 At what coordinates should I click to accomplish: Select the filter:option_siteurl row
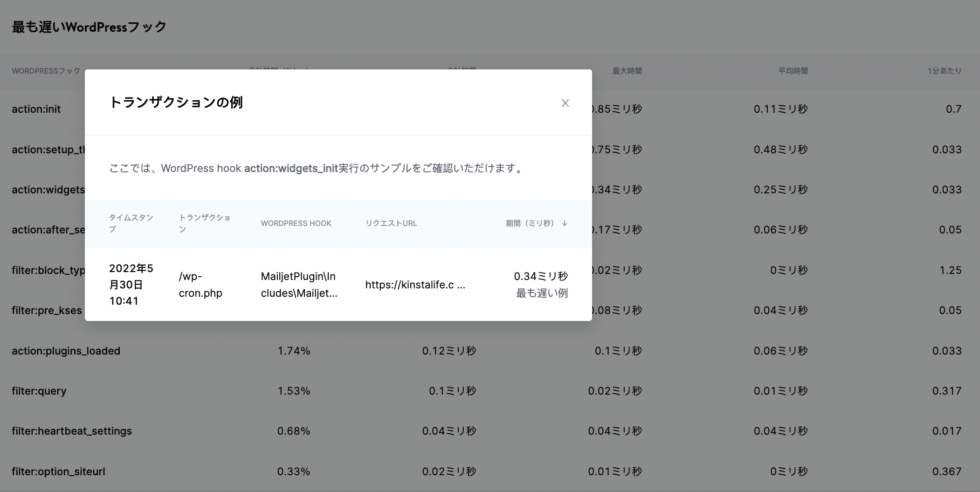59,471
